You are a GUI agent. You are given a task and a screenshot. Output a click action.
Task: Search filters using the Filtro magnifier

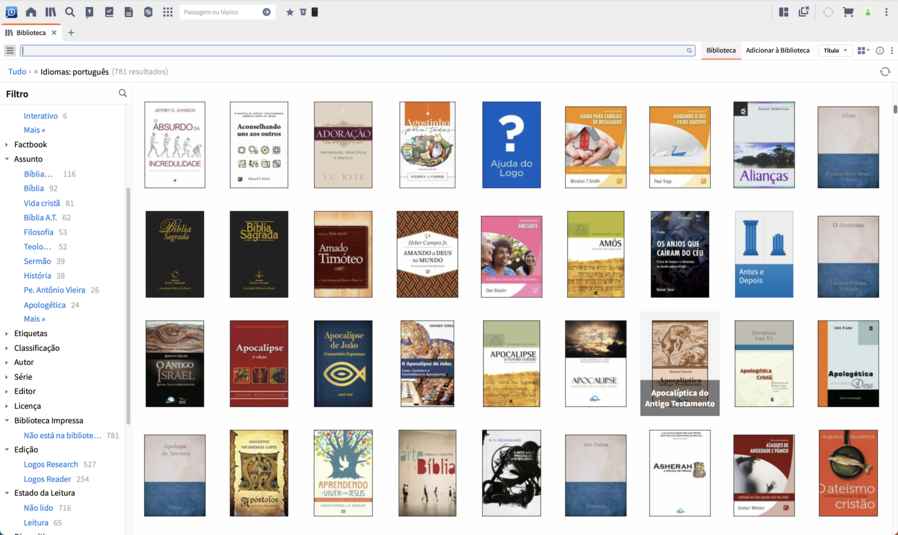point(123,93)
